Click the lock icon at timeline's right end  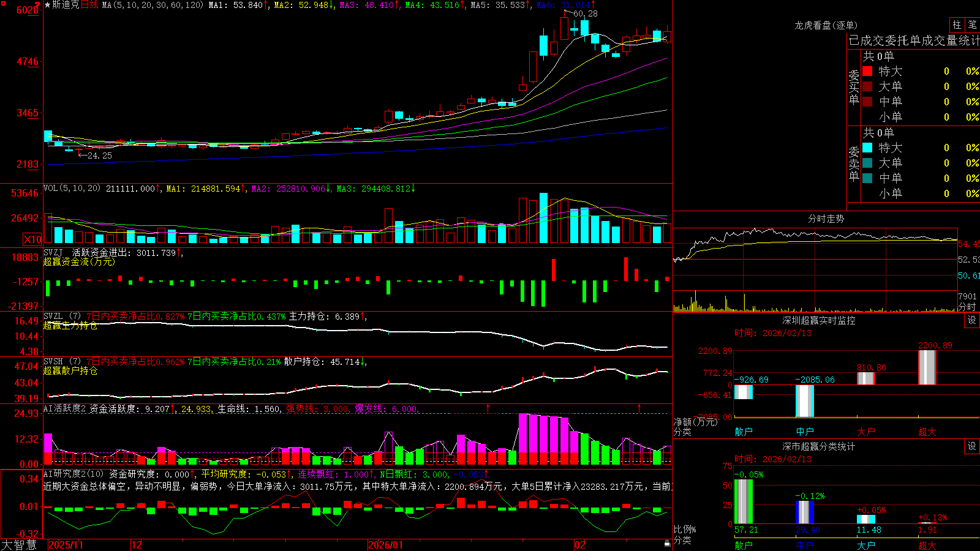(x=668, y=544)
